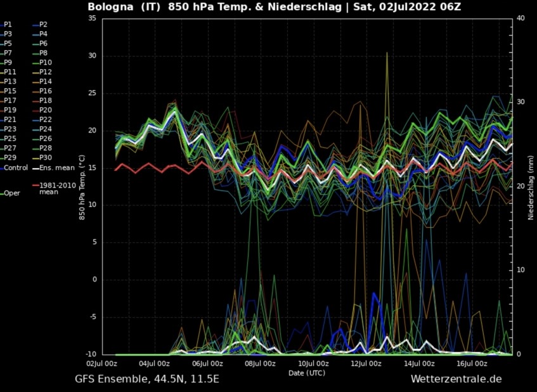Select the Oper legend entry
Screen dimensions: 537x392
(10, 193)
